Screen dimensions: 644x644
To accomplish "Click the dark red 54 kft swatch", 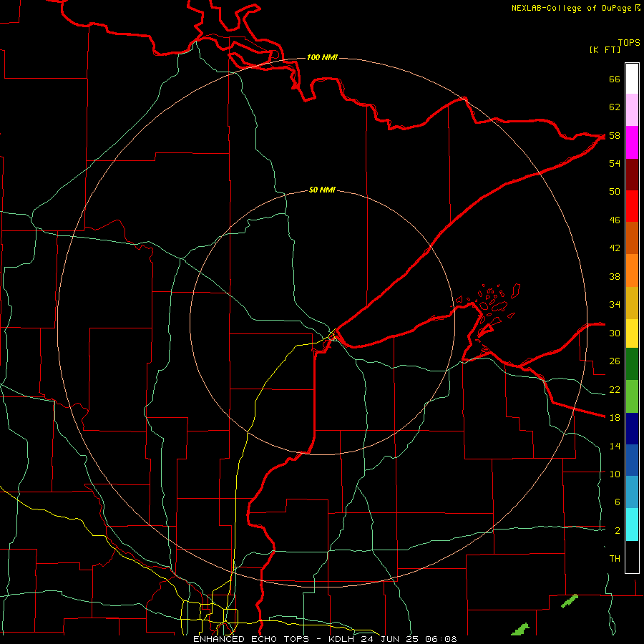I will point(632,175).
